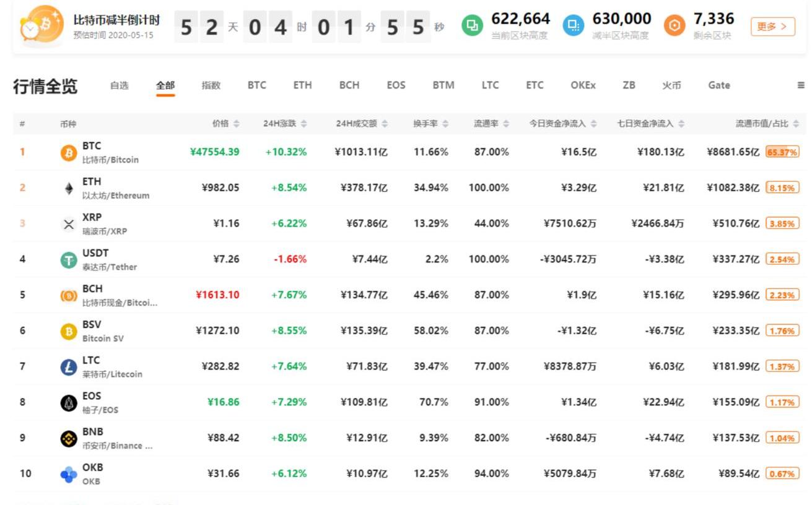The height and width of the screenshot is (505, 812).
Task: Select the OKEx exchange tab
Action: [583, 85]
